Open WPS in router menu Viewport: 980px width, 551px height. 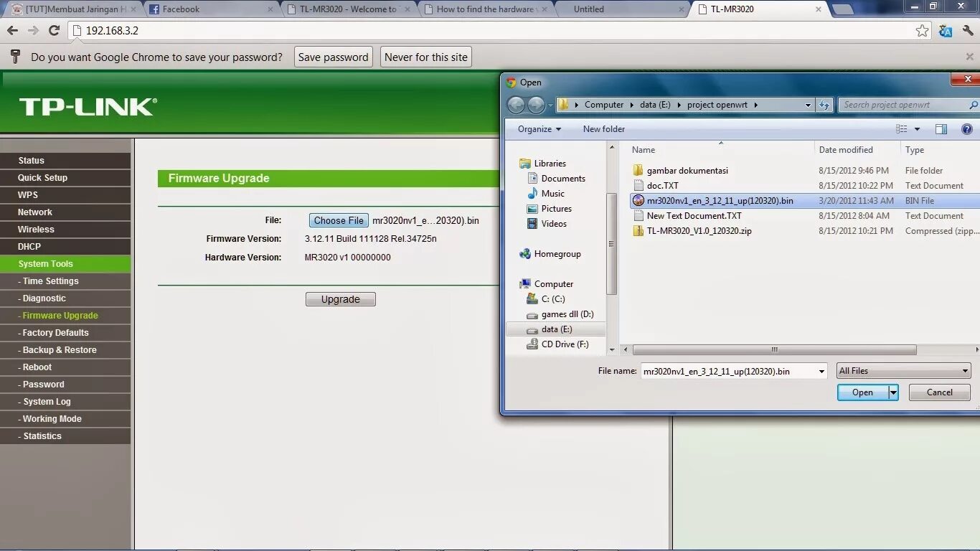pos(65,195)
